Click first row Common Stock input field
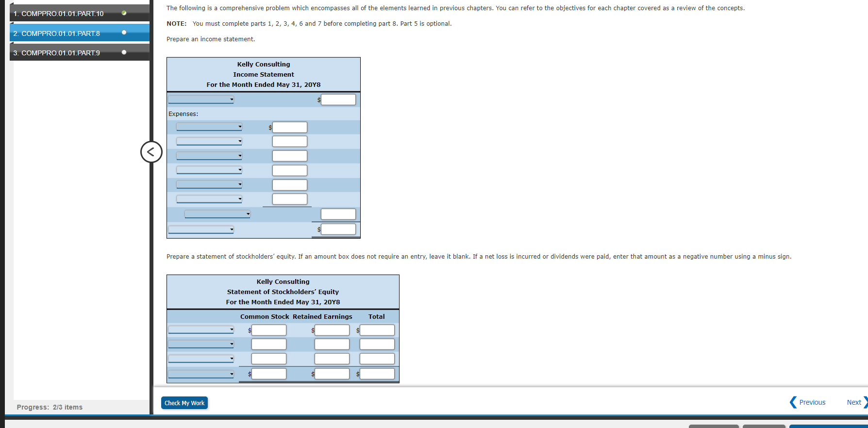The image size is (868, 428). [269, 330]
